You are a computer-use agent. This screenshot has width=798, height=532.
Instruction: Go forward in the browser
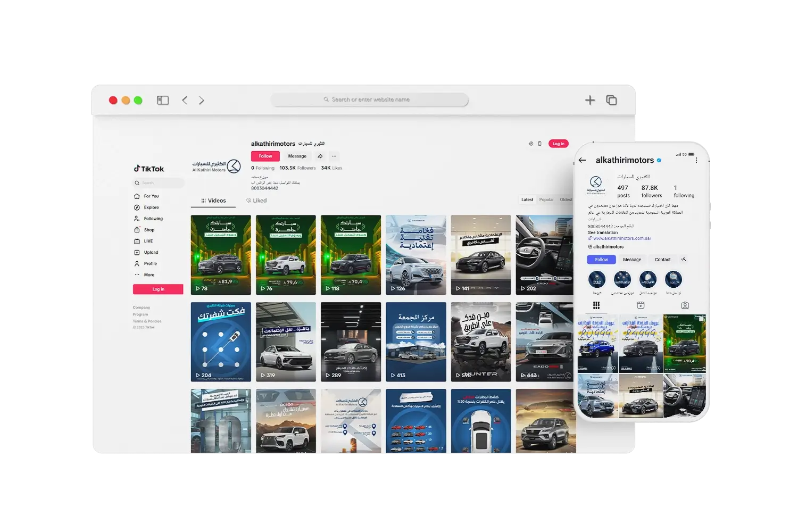(202, 100)
